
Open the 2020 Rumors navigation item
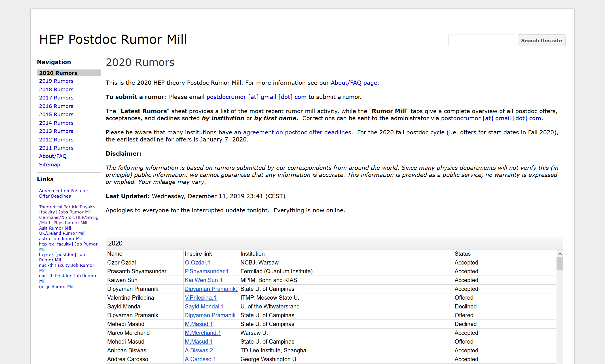(x=69, y=73)
